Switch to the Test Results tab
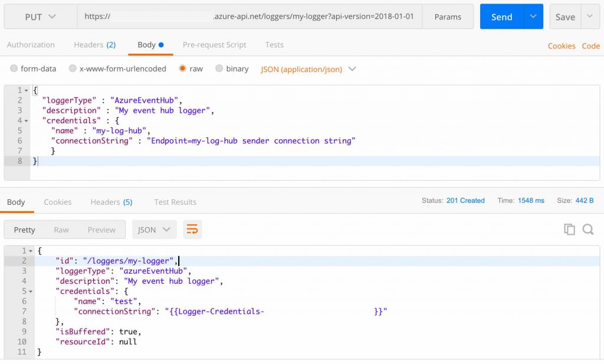The height and width of the screenshot is (364, 604). pyautogui.click(x=175, y=202)
